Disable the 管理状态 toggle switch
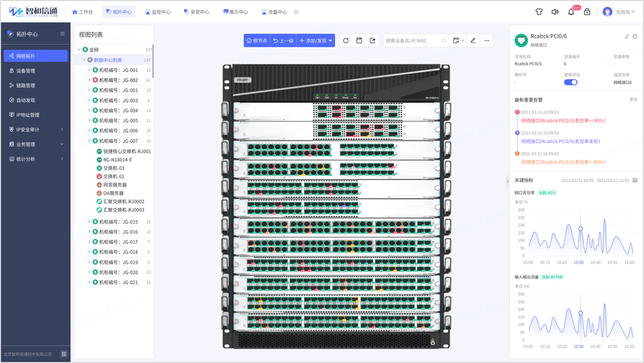Image resolution: width=644 pixels, height=363 pixels. pyautogui.click(x=570, y=82)
